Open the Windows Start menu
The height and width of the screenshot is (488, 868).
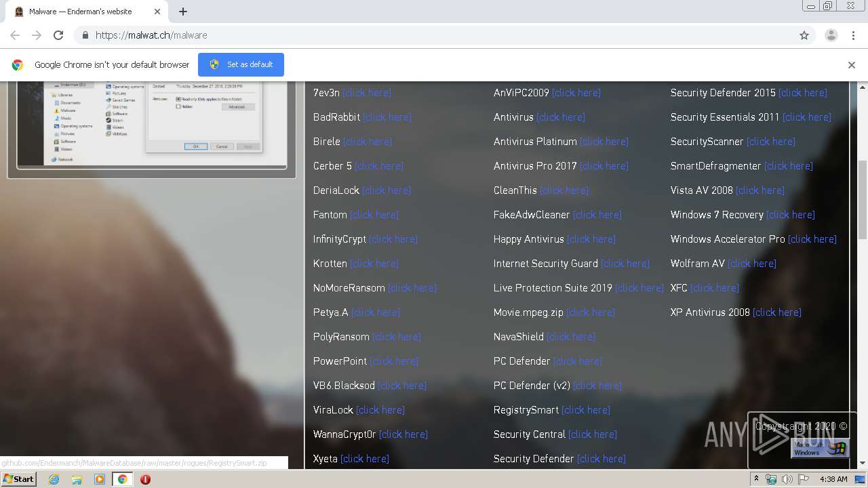19,479
